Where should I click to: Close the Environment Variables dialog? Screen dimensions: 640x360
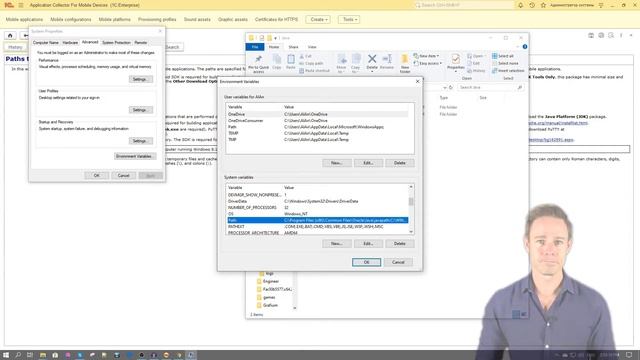417,82
